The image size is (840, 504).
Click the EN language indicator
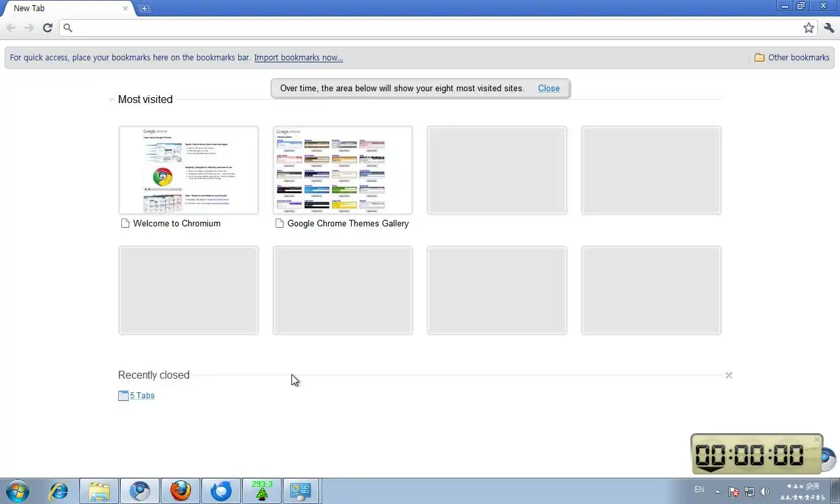point(699,490)
